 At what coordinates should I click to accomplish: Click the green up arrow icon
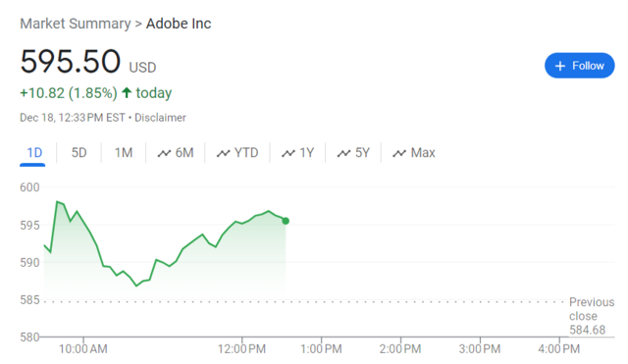127,93
